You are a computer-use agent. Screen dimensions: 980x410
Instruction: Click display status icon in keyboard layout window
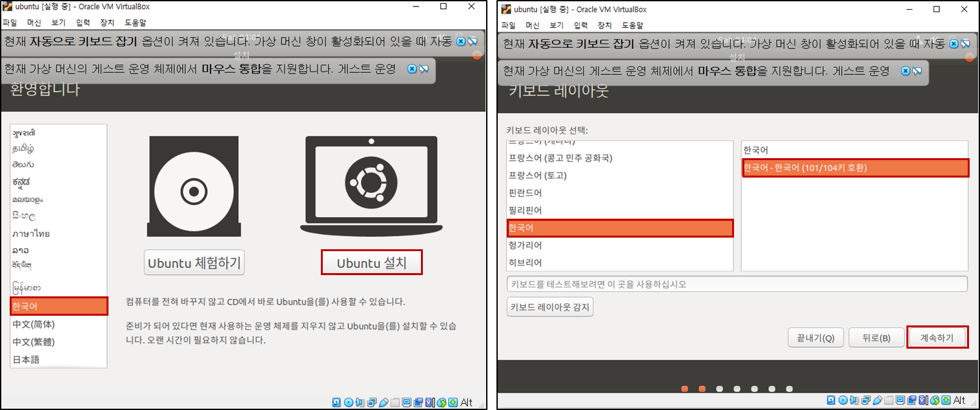coord(900,402)
